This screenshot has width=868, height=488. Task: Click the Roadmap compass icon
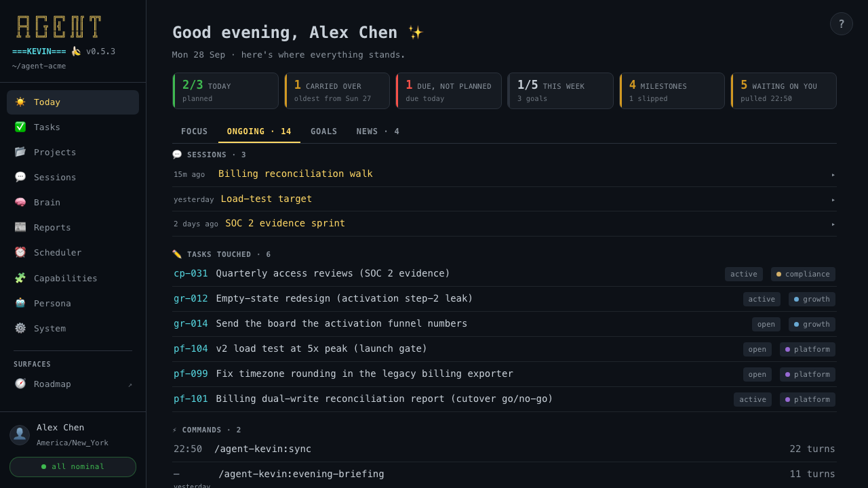(20, 384)
